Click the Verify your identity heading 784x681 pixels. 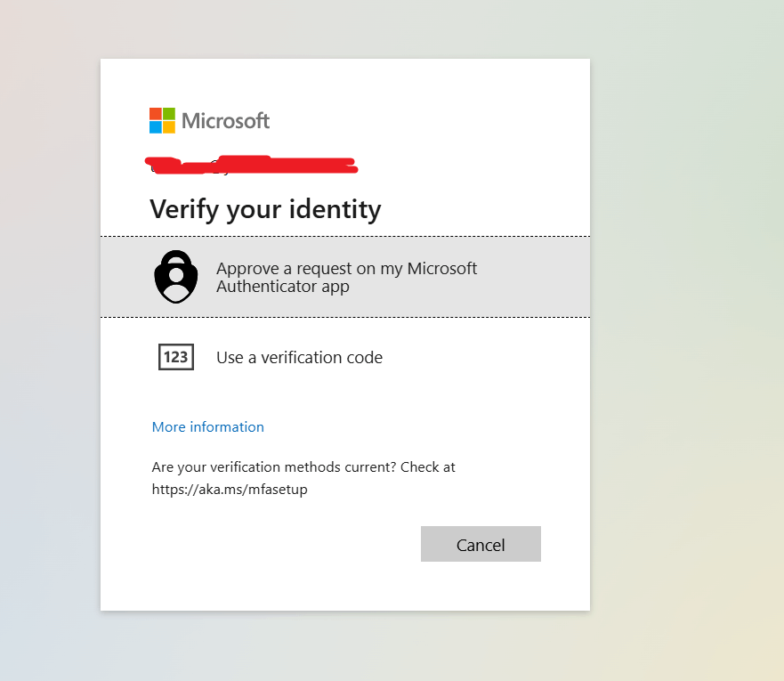tap(265, 209)
